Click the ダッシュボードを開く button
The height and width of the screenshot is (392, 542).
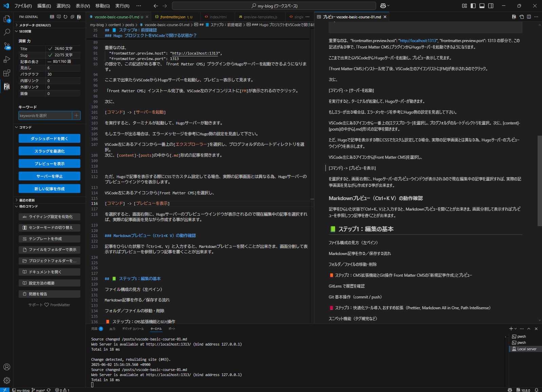coord(50,138)
